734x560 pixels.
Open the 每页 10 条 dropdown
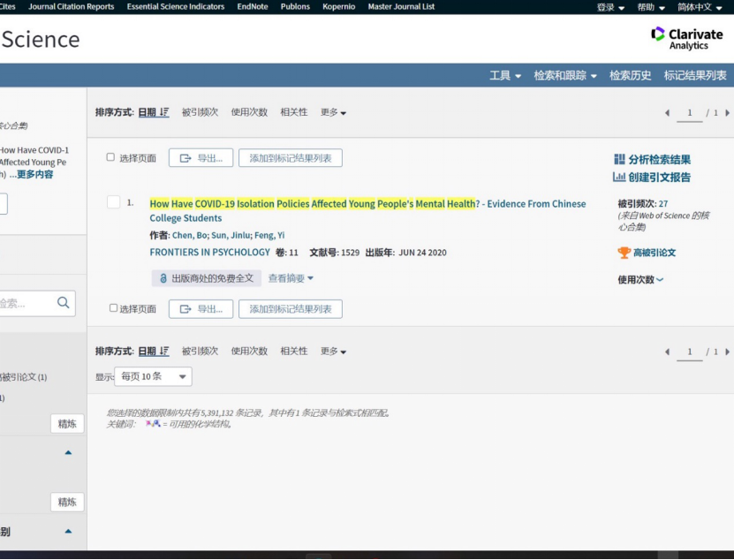coord(153,376)
